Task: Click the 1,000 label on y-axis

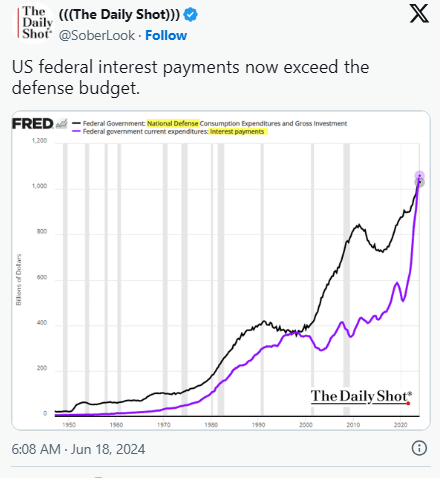Action: pos(40,186)
